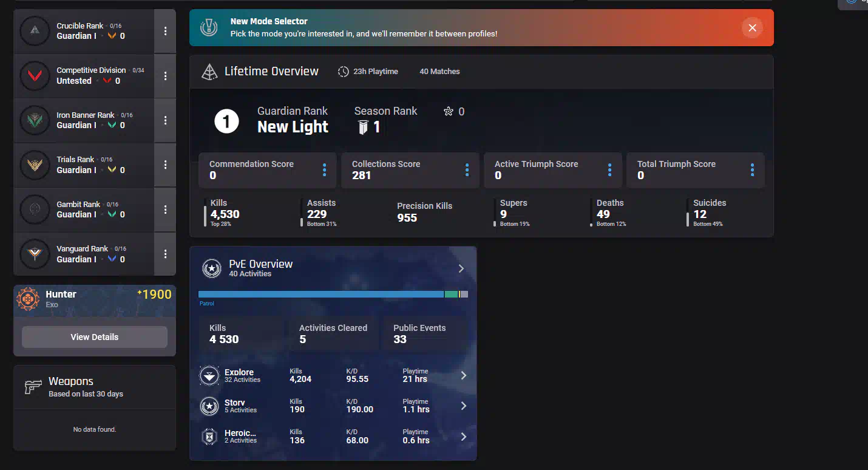This screenshot has height=470, width=868.
Task: Open Gambit Rank three-dot menu
Action: 165,209
